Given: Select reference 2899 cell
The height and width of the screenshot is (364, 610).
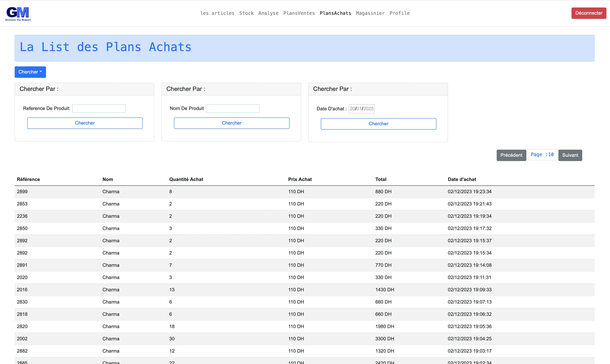Looking at the screenshot, I should [x=22, y=192].
